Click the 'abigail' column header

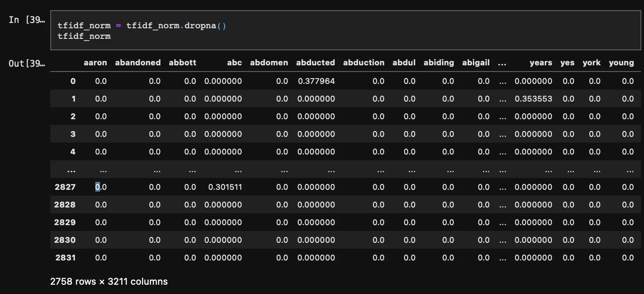[x=476, y=63]
